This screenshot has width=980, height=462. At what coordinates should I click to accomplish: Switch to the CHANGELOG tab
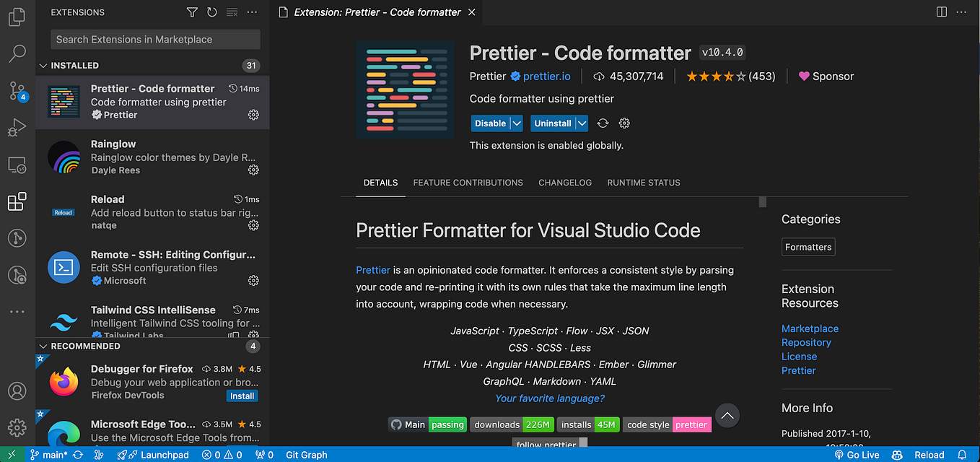pos(565,183)
